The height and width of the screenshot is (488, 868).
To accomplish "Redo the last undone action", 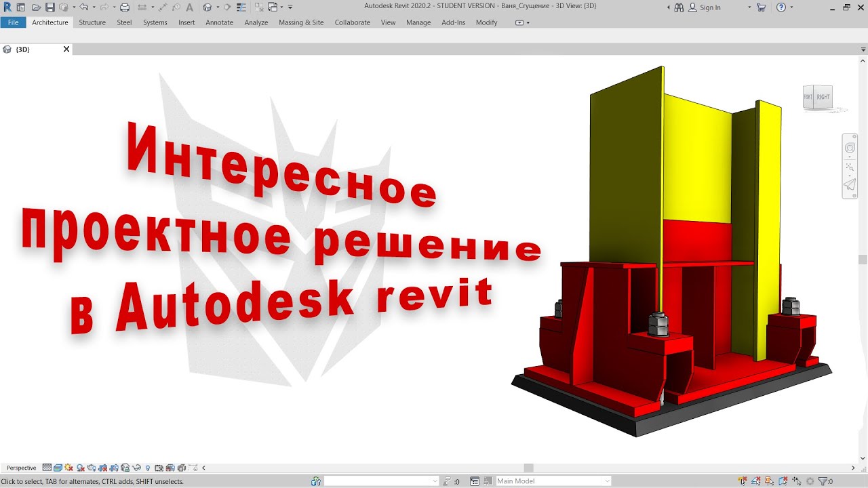I will (104, 7).
